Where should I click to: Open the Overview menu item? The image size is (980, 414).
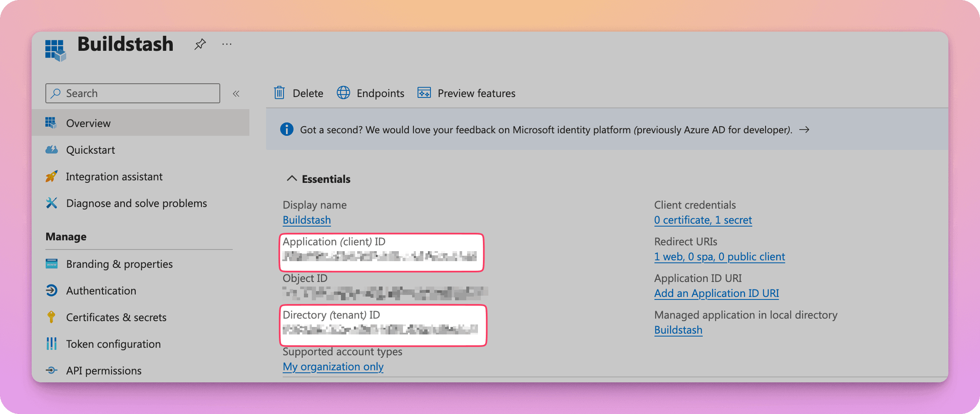pyautogui.click(x=88, y=123)
